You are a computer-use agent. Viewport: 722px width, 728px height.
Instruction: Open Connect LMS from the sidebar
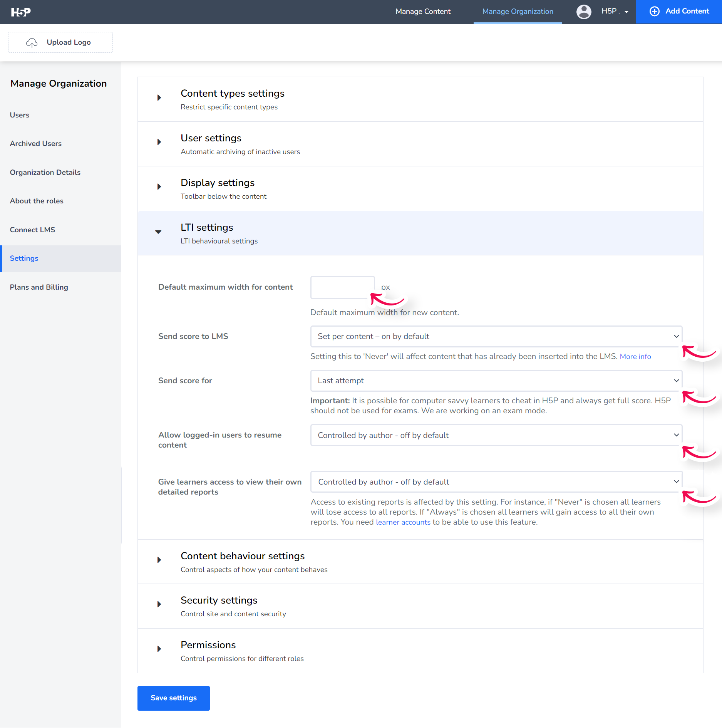point(32,230)
